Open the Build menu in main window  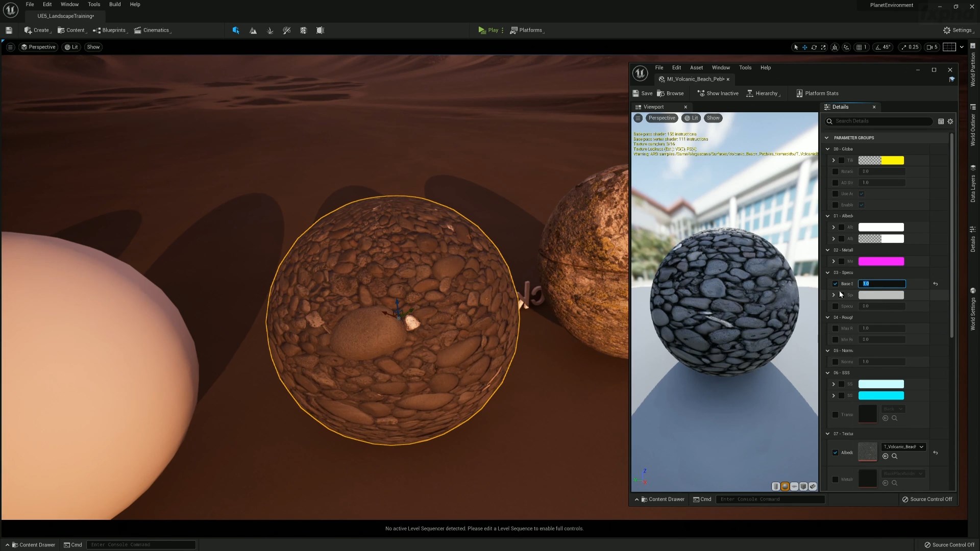coord(115,4)
